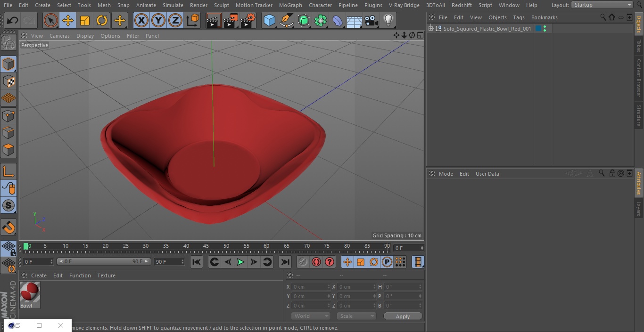Open the Scale mode dropdown
This screenshot has width=644, height=332.
pos(356,316)
